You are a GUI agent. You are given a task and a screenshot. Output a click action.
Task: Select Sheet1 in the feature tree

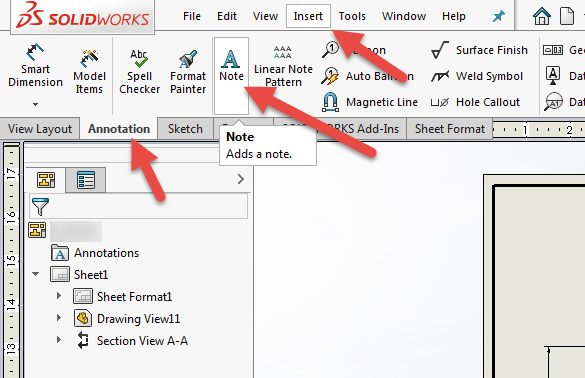click(79, 275)
